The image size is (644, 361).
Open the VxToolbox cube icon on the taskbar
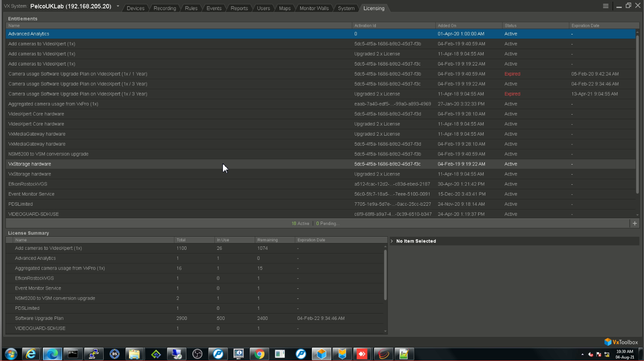321,354
